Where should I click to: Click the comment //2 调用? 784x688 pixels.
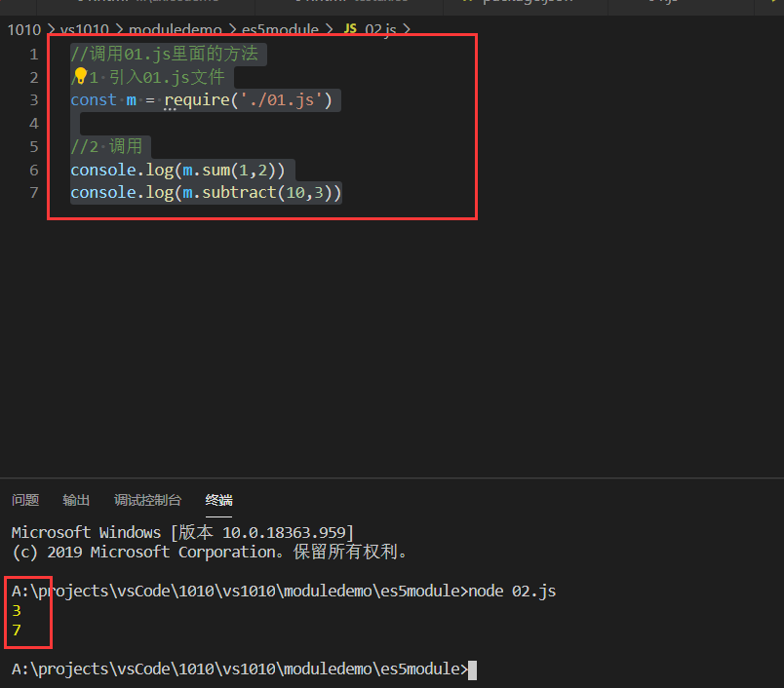coord(106,146)
